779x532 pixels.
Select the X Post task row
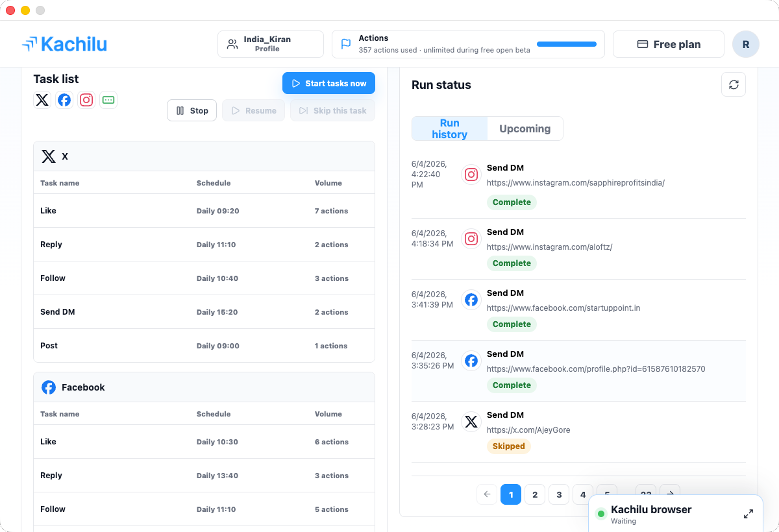[x=204, y=346]
